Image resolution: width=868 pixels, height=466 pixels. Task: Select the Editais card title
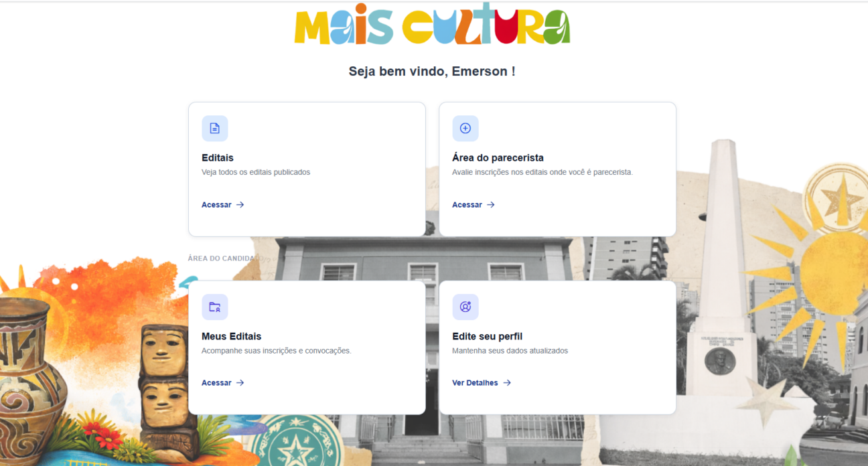coord(218,158)
